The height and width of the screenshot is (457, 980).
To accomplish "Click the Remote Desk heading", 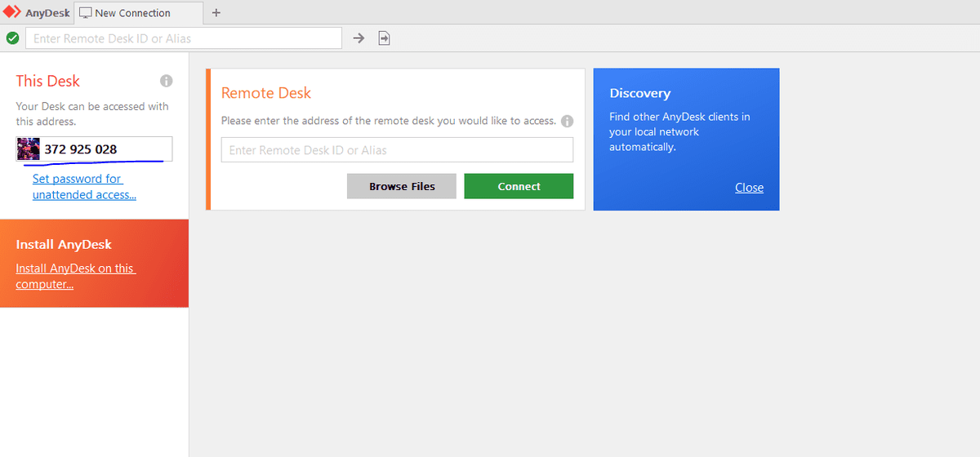I will click(x=266, y=93).
